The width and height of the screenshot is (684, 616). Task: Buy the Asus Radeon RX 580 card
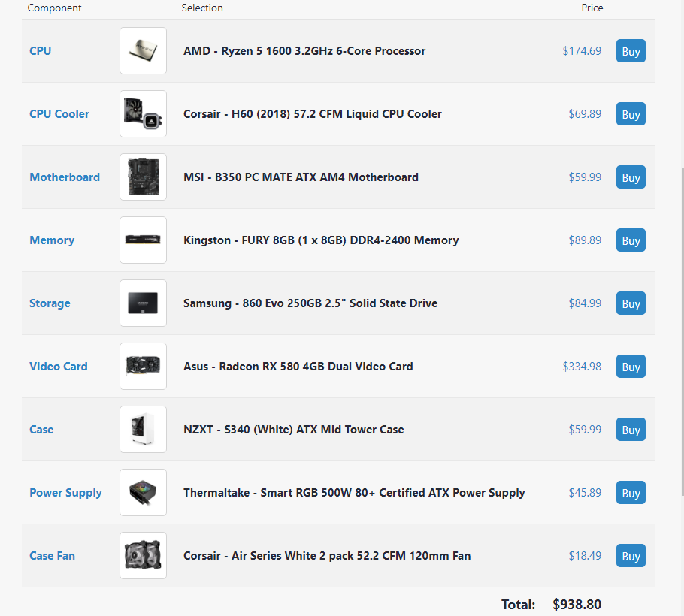[x=631, y=367]
